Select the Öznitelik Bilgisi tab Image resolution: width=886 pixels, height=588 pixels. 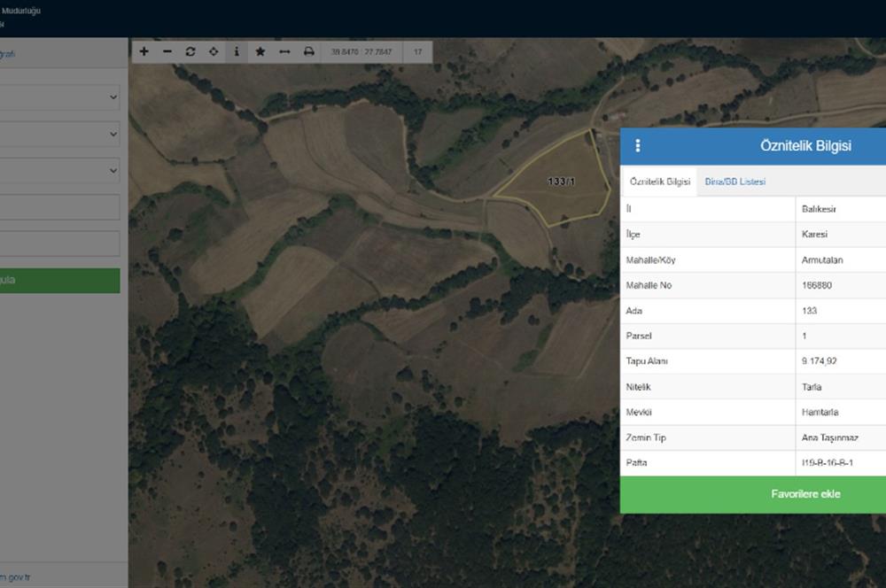click(x=659, y=182)
